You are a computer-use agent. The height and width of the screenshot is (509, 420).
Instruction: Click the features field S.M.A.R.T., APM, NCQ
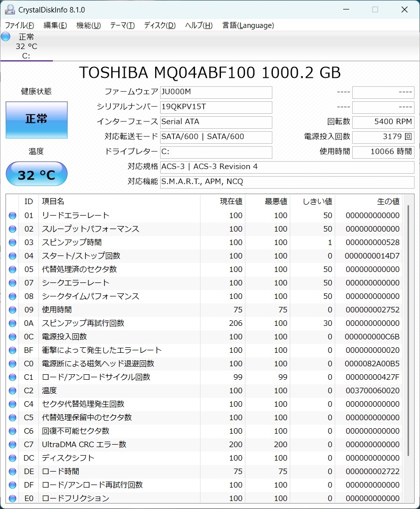[x=287, y=182]
